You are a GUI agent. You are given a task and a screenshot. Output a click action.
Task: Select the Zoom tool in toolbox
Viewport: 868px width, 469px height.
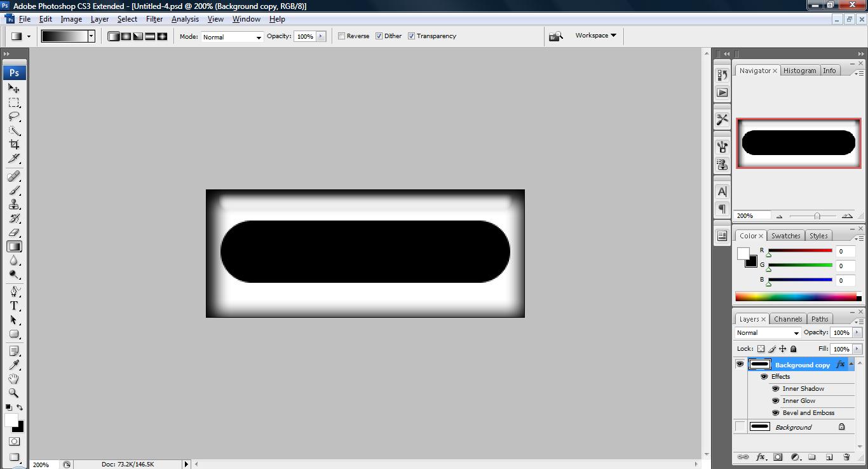(14, 393)
